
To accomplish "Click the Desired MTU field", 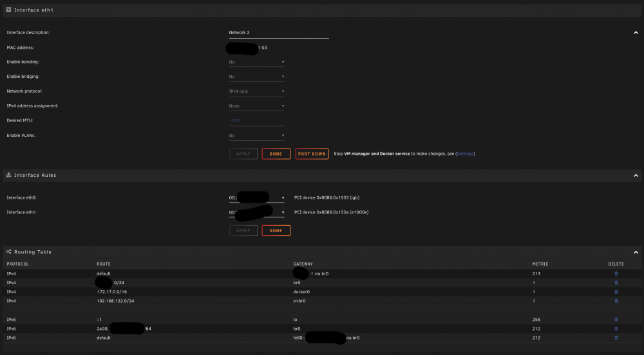I will pos(257,120).
